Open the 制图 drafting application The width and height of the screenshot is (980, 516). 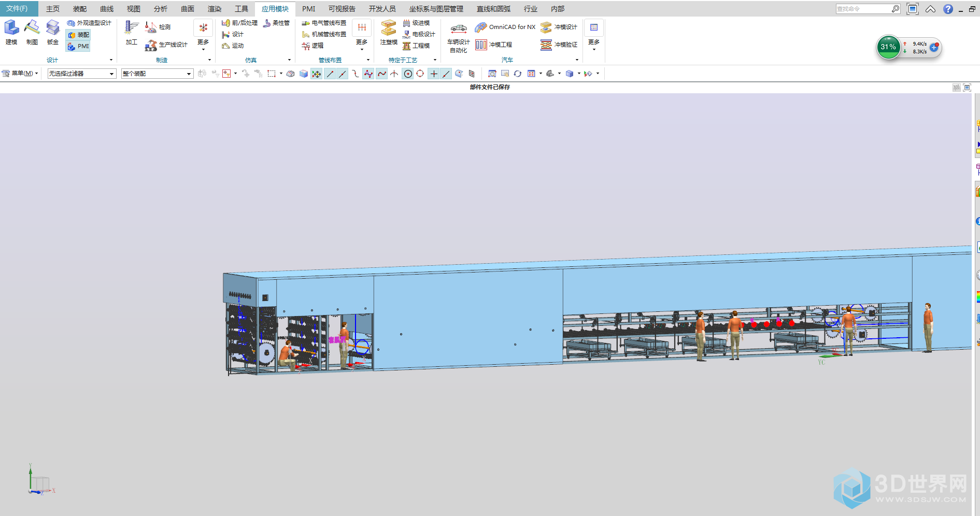point(32,32)
